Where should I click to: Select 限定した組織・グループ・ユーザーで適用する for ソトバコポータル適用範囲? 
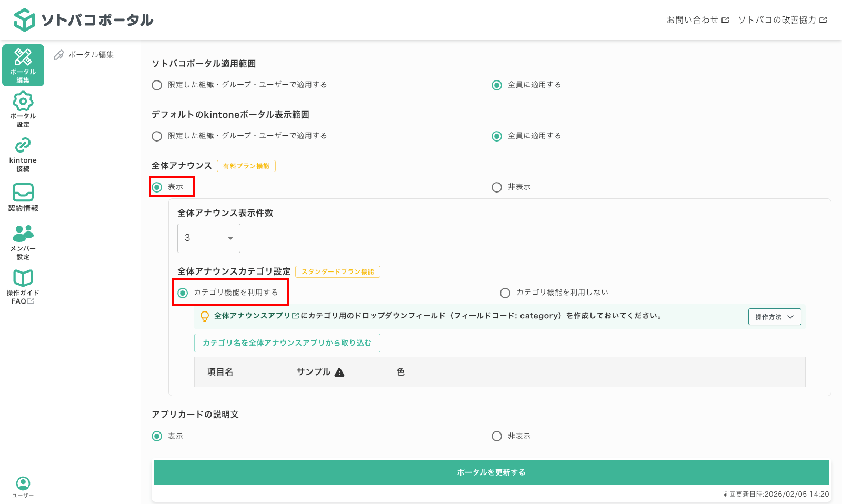(156, 85)
